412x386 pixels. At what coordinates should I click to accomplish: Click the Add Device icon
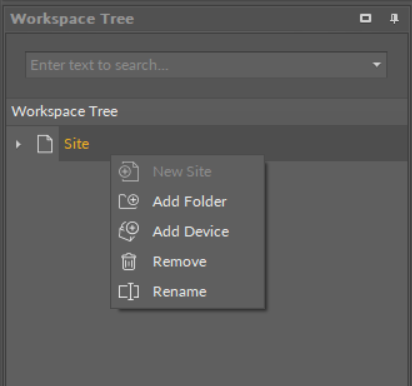point(129,231)
